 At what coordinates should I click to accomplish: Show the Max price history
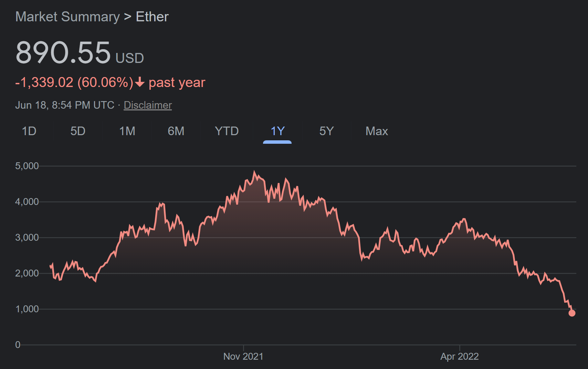(x=377, y=131)
